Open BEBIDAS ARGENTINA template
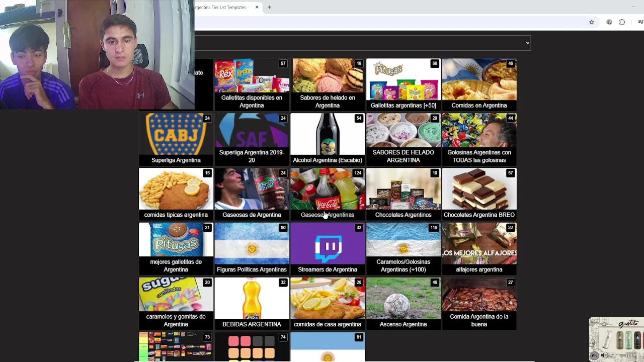The image size is (644, 362). [252, 304]
